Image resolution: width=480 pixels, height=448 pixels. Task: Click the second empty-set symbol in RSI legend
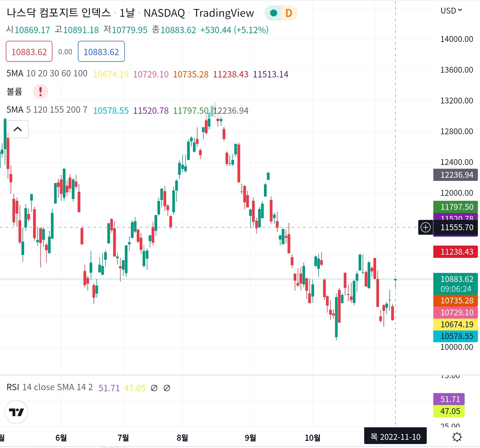(167, 388)
